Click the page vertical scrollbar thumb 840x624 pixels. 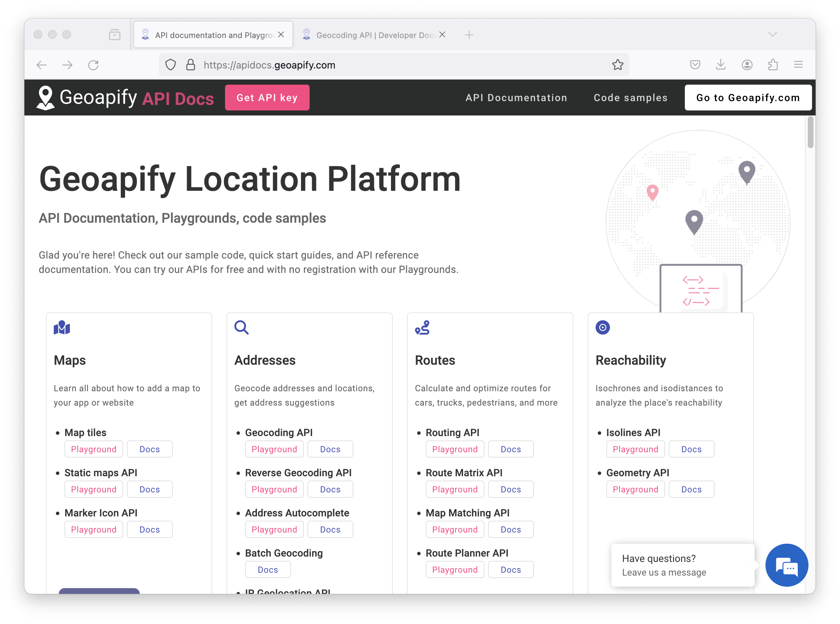[x=810, y=132]
